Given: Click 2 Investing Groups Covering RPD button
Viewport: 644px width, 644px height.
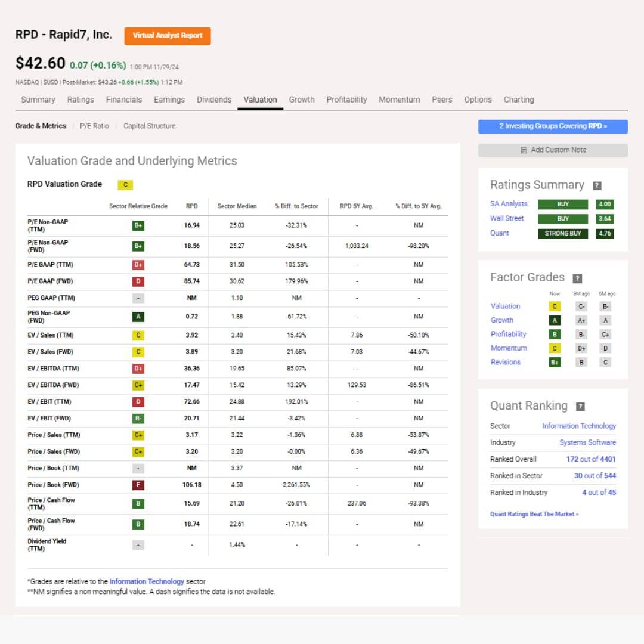Looking at the screenshot, I should 553,126.
